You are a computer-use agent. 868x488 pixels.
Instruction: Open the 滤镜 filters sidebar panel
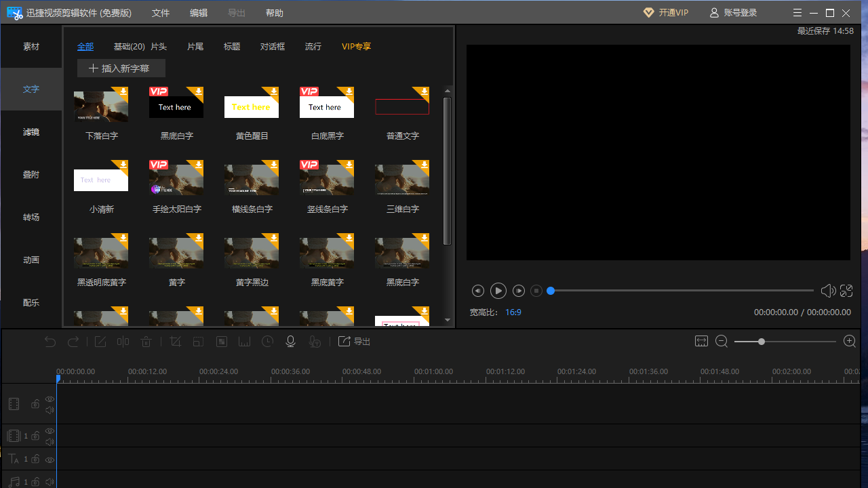coord(31,132)
